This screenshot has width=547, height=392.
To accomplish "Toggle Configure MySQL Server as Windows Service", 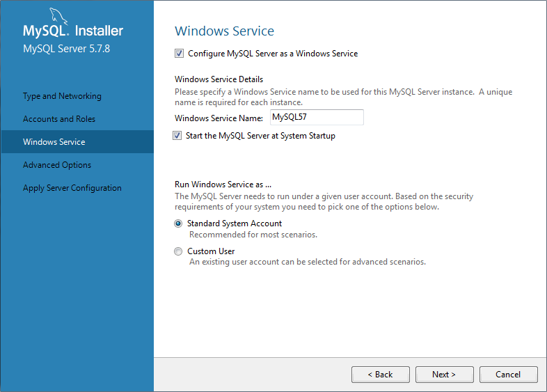I will coord(179,54).
